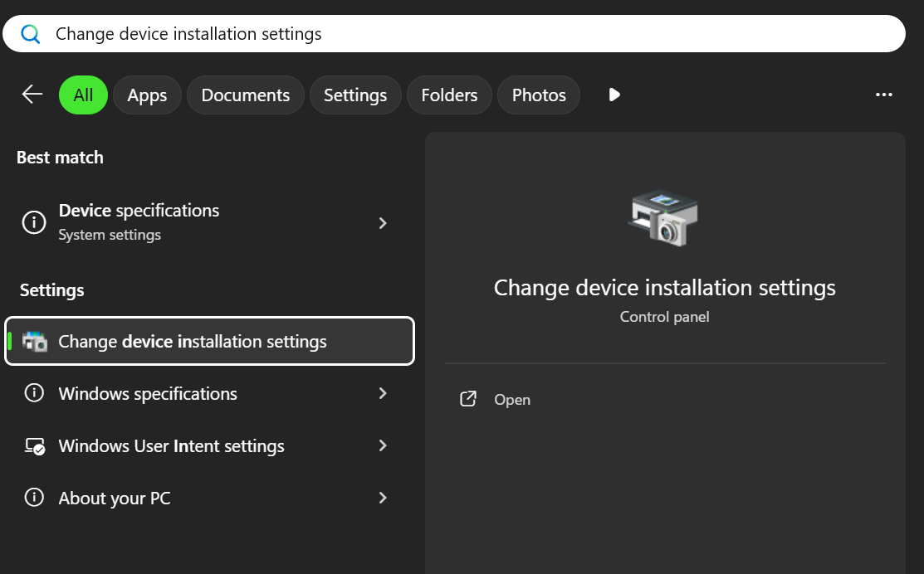This screenshot has width=924, height=574.
Task: Click the Best match heading
Action: click(x=60, y=158)
